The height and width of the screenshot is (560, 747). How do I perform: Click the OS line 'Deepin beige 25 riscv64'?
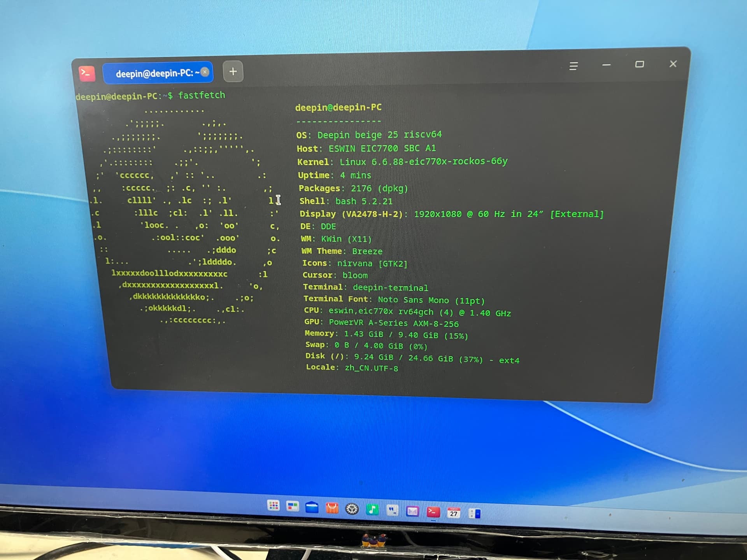pos(380,135)
